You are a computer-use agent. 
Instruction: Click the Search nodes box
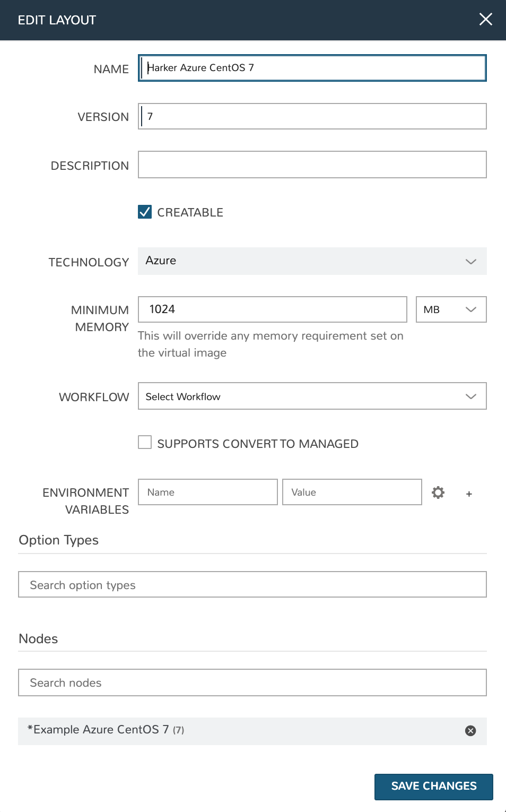click(252, 683)
